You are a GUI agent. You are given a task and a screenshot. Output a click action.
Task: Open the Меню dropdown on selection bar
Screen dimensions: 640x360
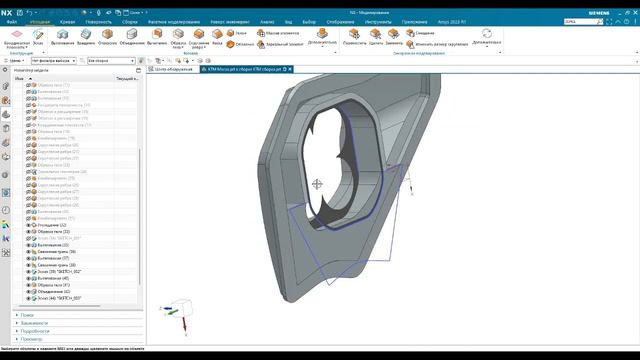point(14,61)
